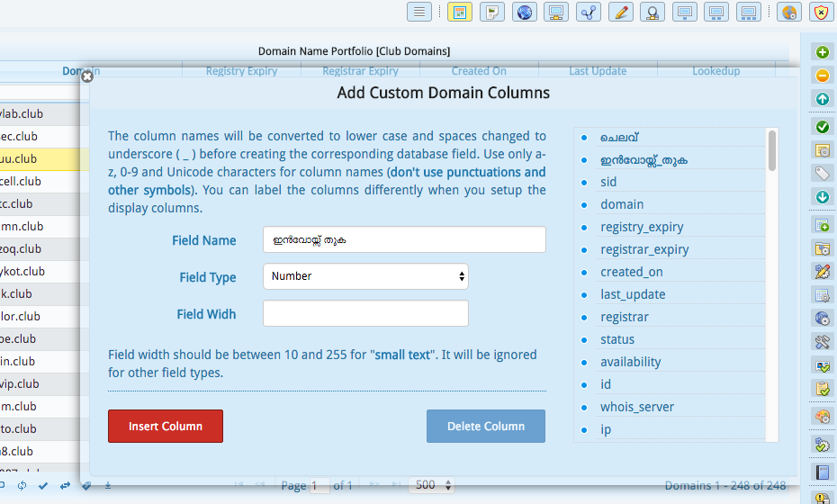Select 'availability' in the column list
The image size is (837, 504).
pyautogui.click(x=630, y=362)
